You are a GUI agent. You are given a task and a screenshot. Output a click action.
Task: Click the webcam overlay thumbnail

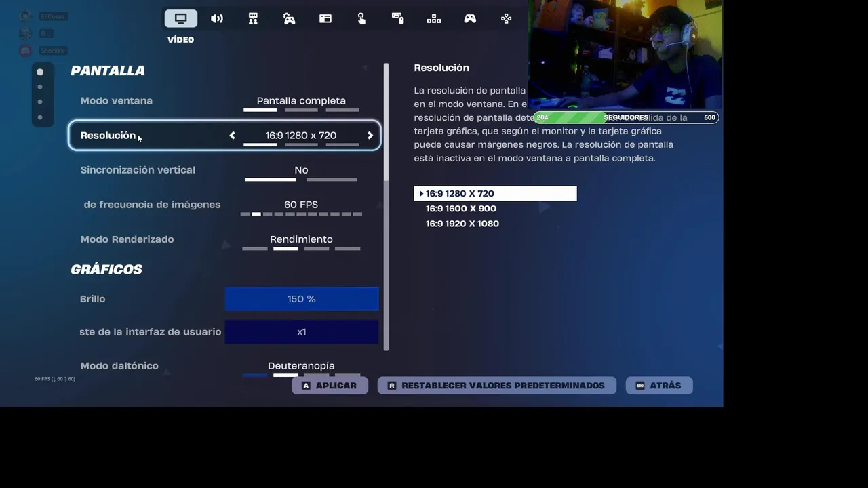625,54
